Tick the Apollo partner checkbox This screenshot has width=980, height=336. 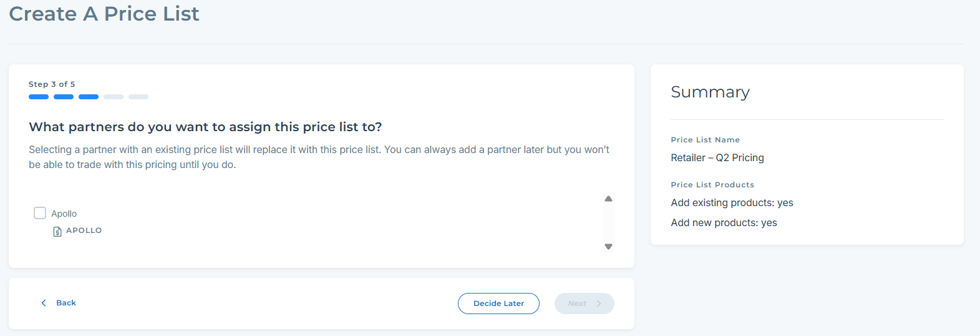point(40,213)
